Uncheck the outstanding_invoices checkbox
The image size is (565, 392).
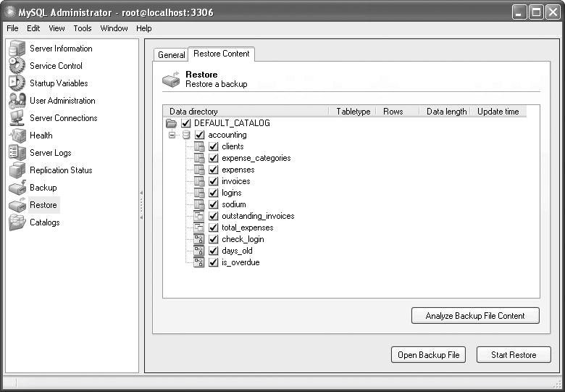click(213, 216)
